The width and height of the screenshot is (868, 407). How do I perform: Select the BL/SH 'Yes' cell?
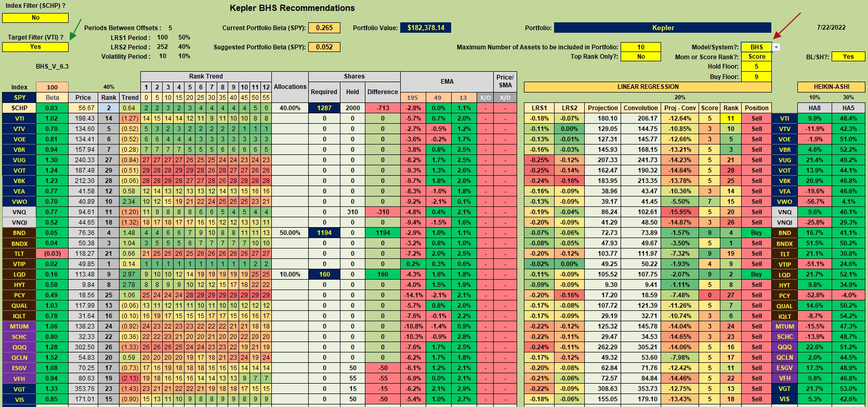point(848,57)
